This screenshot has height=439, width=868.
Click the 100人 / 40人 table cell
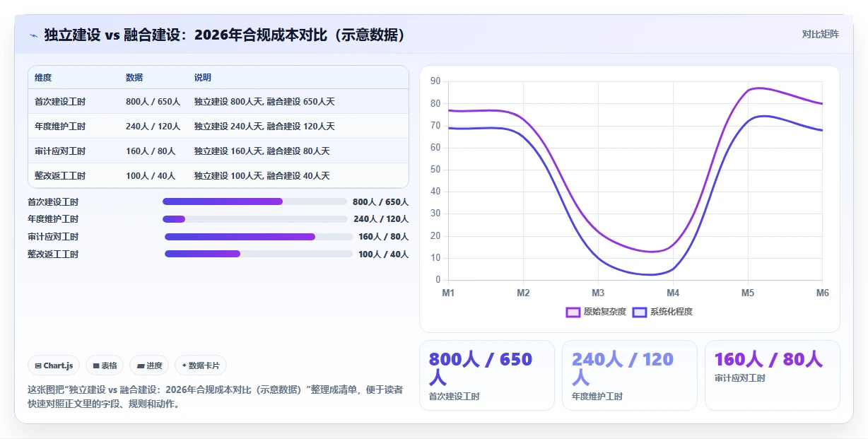[x=151, y=176]
